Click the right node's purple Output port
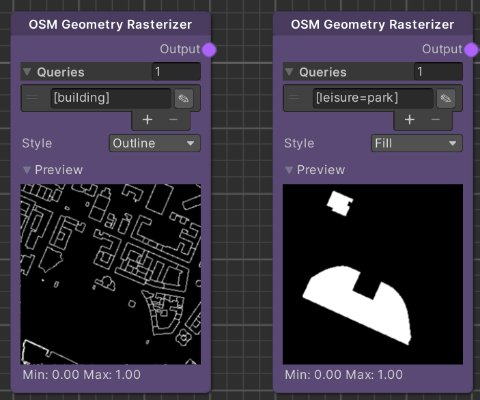This screenshot has width=480, height=400. [471, 50]
